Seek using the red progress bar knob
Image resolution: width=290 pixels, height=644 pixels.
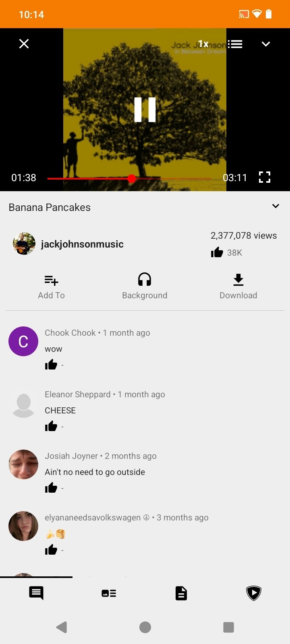point(132,179)
